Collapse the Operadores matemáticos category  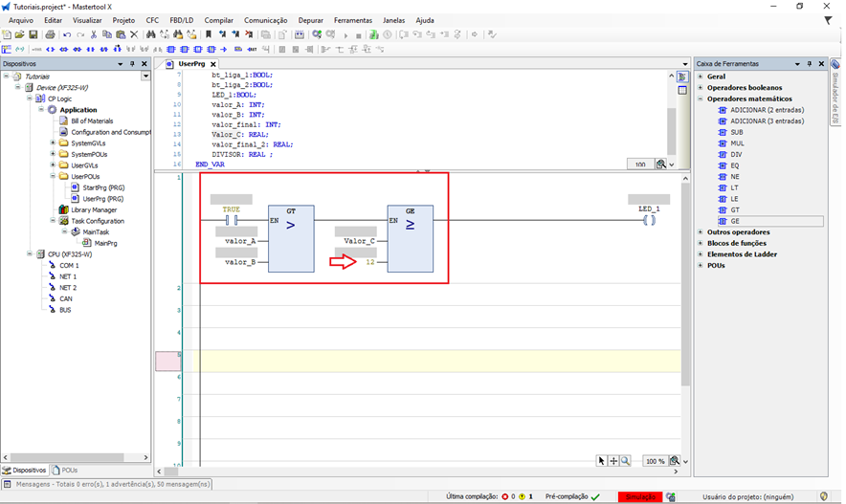tap(701, 99)
